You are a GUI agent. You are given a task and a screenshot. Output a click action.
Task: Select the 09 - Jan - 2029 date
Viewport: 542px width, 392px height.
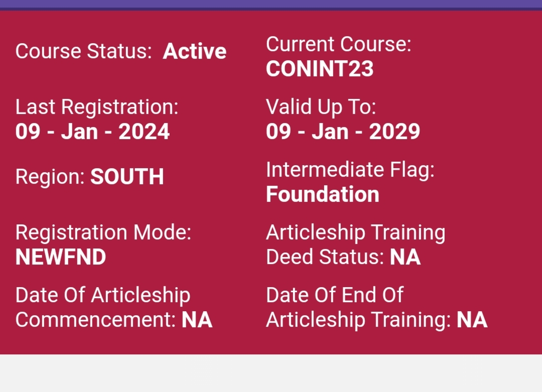(343, 132)
